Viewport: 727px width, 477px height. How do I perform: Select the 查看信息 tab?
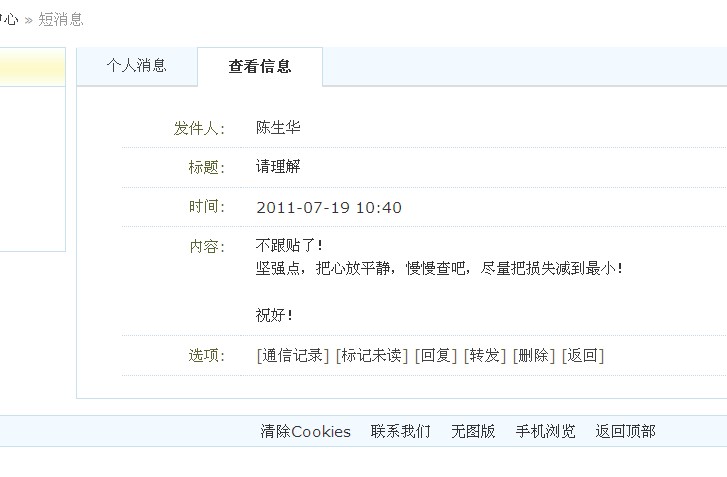[x=260, y=66]
